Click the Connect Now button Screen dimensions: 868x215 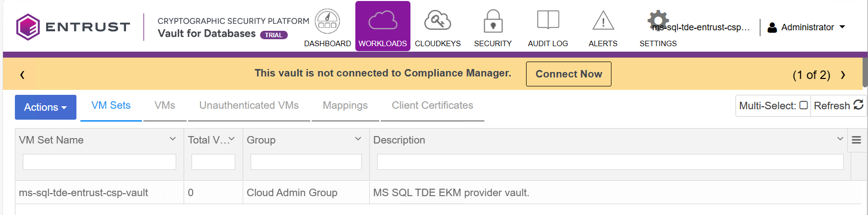click(568, 74)
